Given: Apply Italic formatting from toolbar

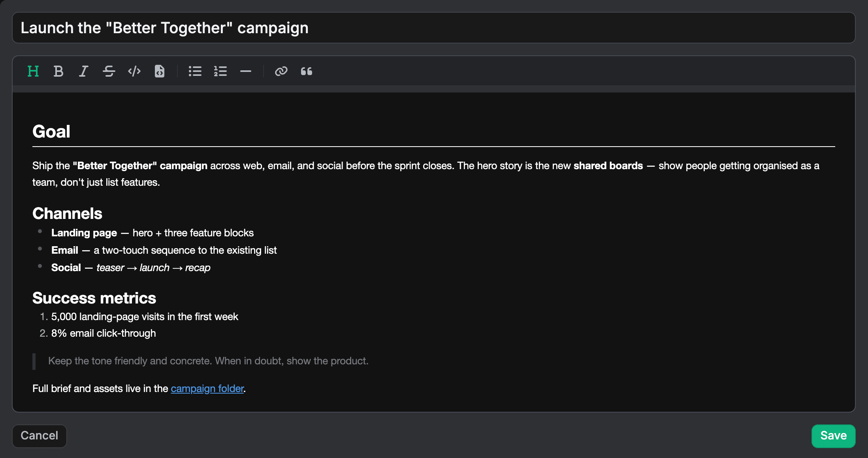Looking at the screenshot, I should (x=84, y=72).
